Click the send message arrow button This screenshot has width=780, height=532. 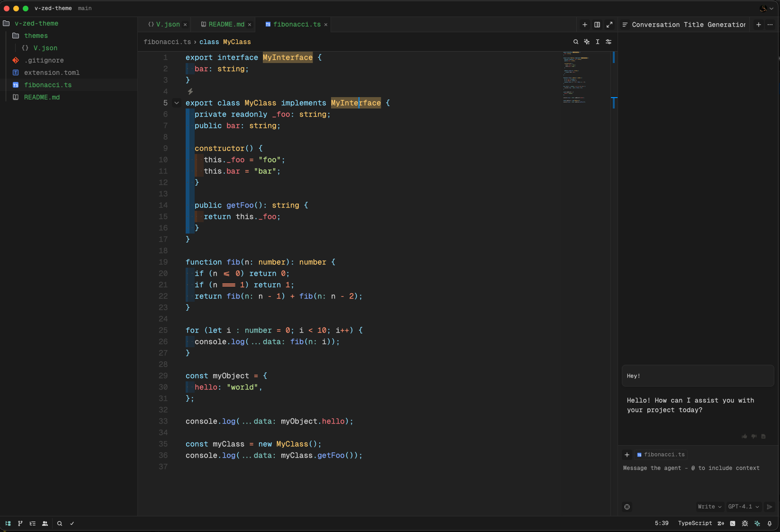[770, 507]
